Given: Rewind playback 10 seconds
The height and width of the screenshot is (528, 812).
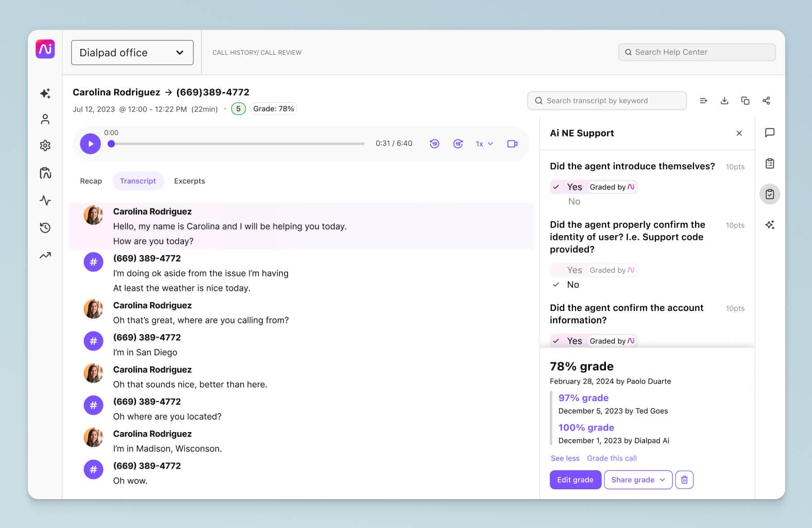Looking at the screenshot, I should 434,144.
